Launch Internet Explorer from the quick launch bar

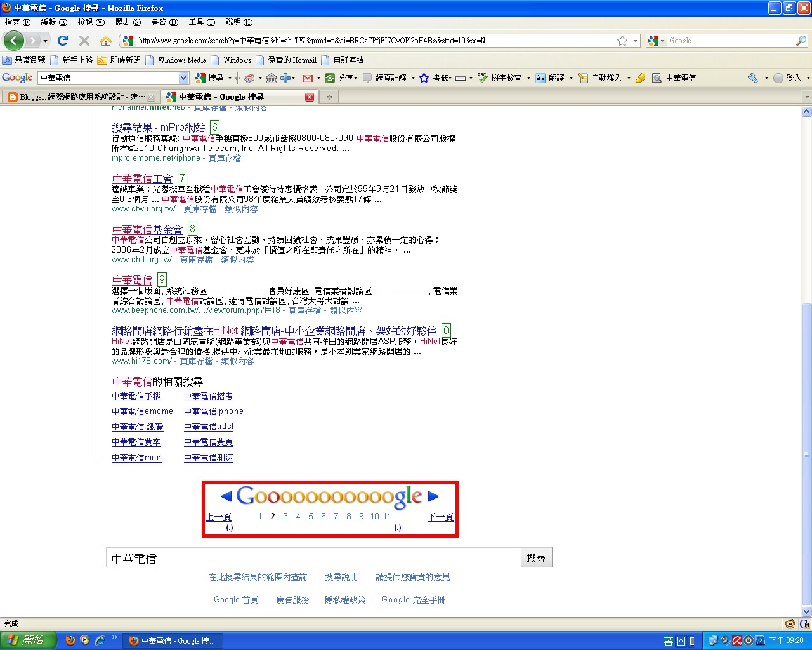(100, 640)
